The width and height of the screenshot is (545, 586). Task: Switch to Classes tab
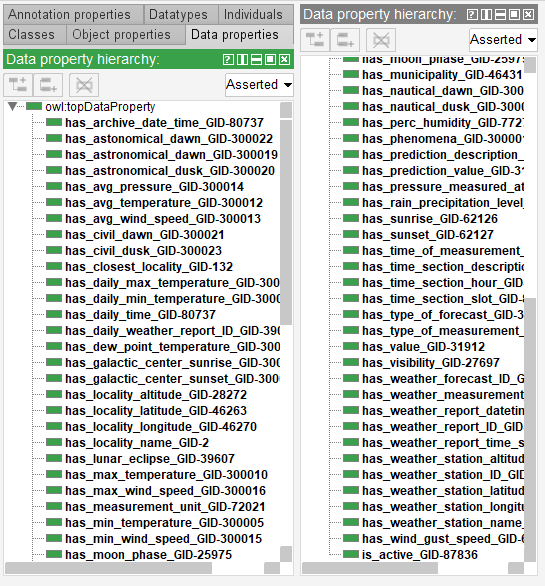click(35, 34)
